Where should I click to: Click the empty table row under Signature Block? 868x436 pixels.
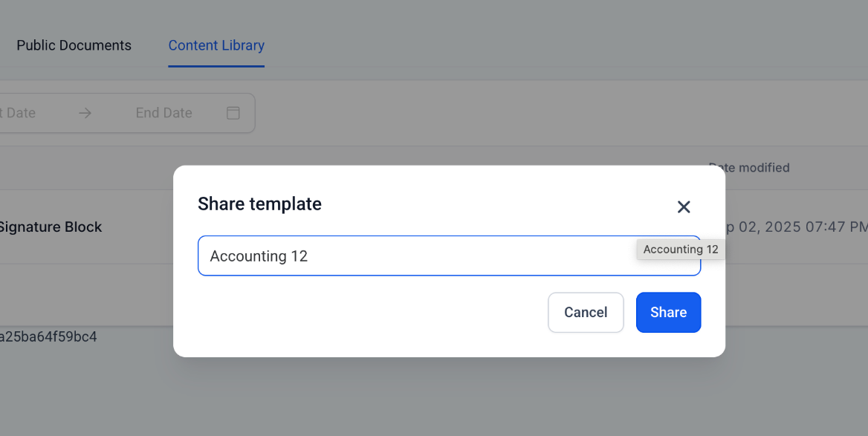click(x=82, y=294)
